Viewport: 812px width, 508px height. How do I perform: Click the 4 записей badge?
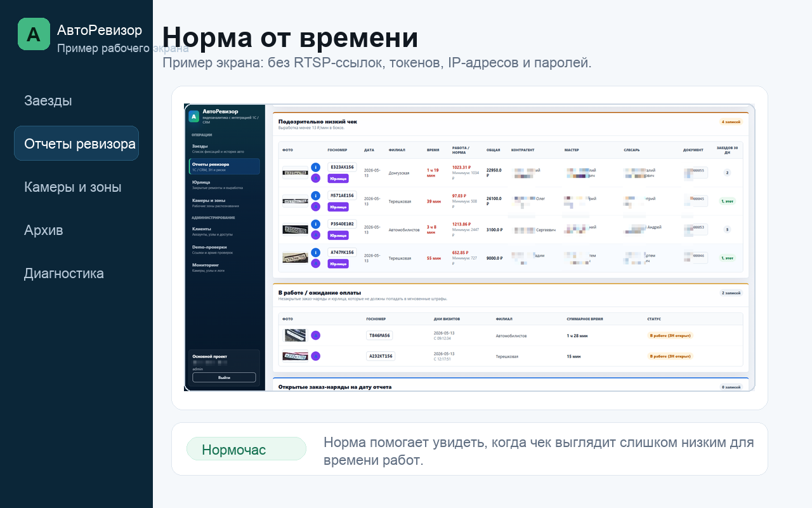coord(731,121)
